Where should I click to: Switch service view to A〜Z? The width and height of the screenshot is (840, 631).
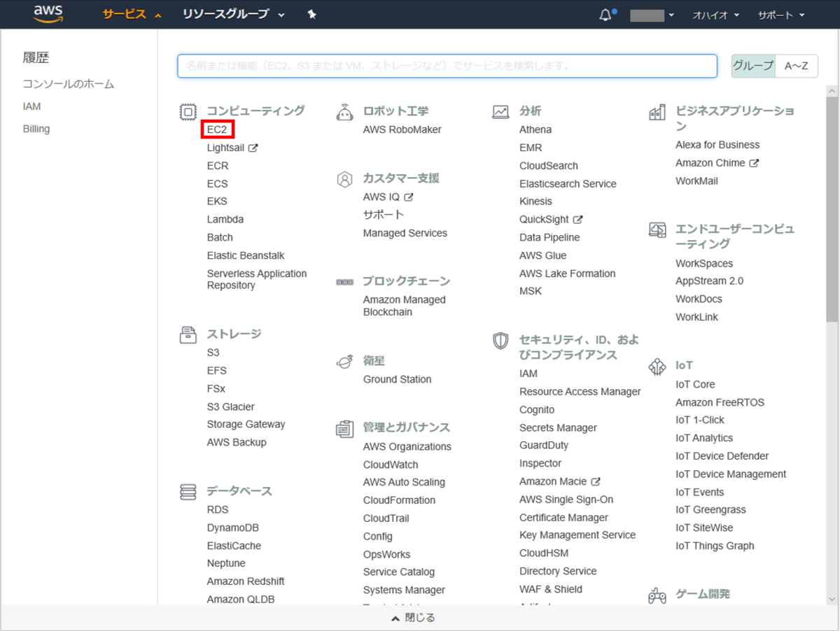click(797, 66)
